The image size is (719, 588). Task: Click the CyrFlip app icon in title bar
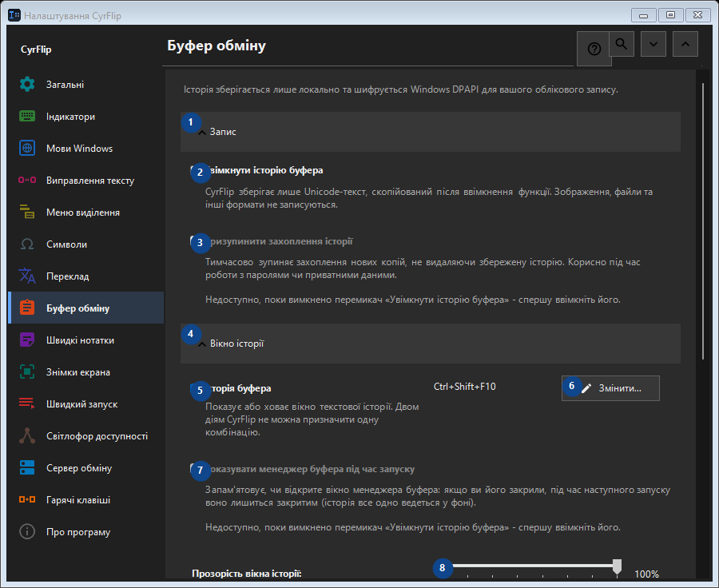coord(14,16)
